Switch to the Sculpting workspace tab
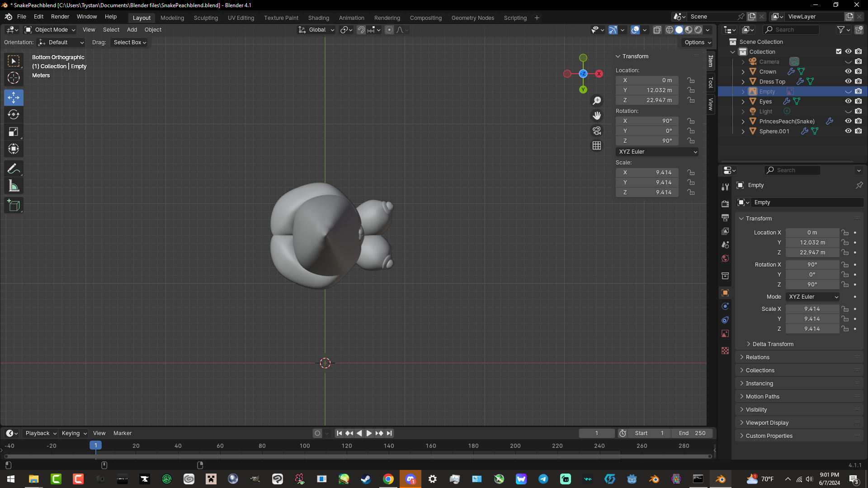Viewport: 868px width, 488px height. point(206,18)
